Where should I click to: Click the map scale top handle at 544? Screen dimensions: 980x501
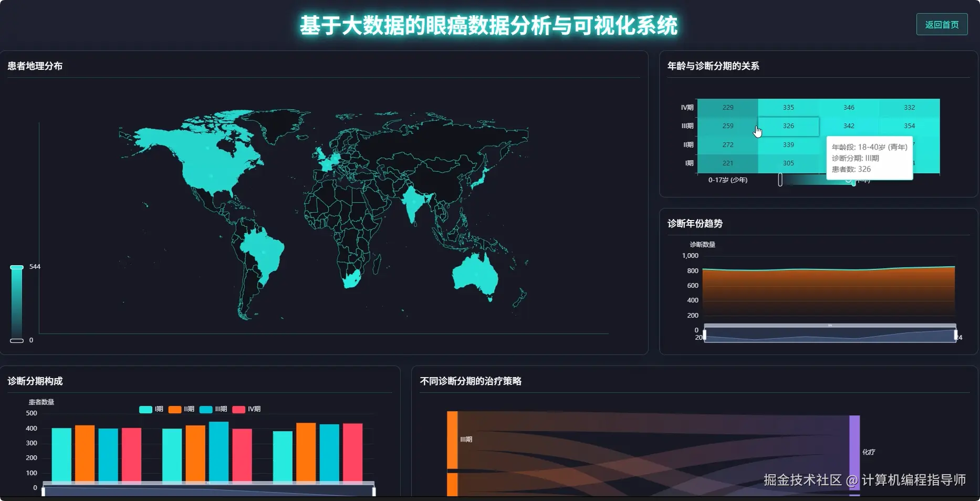[x=17, y=267]
